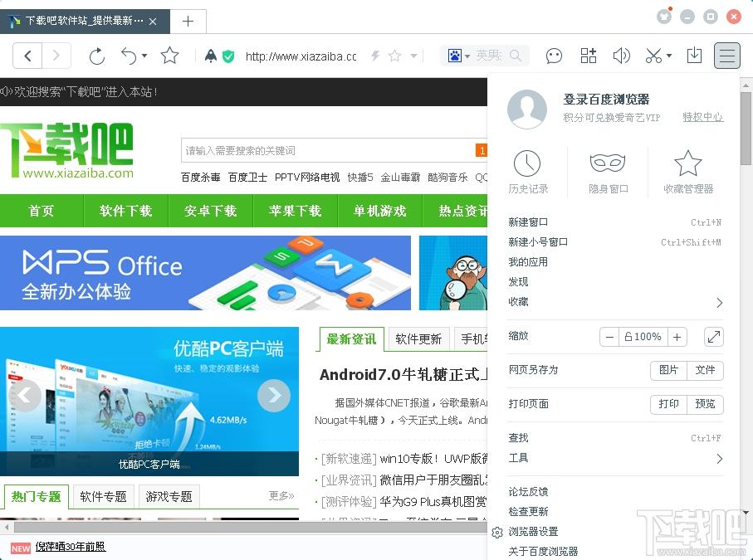Decrease zoom with the minus button
Screen dimensions: 753x560
pyautogui.click(x=609, y=337)
